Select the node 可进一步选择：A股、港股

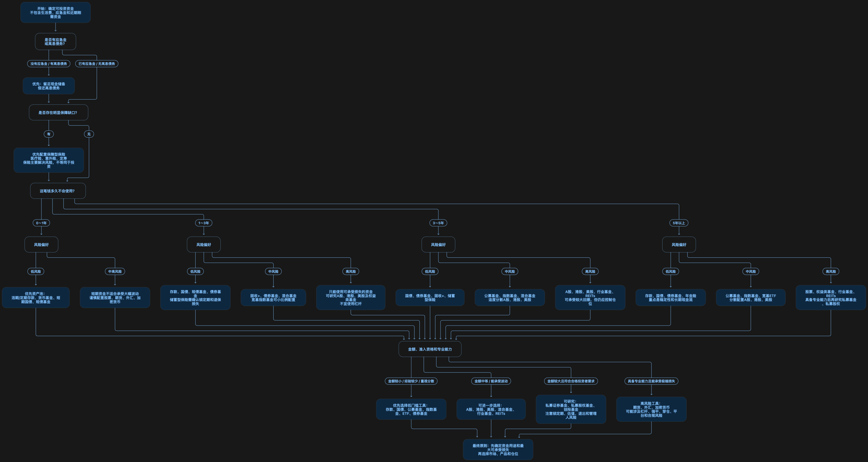(491, 409)
